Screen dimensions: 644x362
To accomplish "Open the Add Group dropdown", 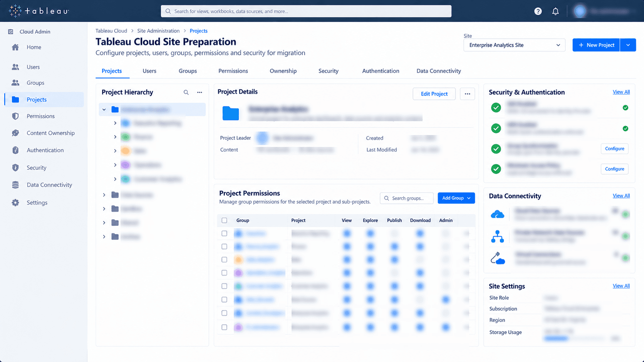I will [x=456, y=198].
